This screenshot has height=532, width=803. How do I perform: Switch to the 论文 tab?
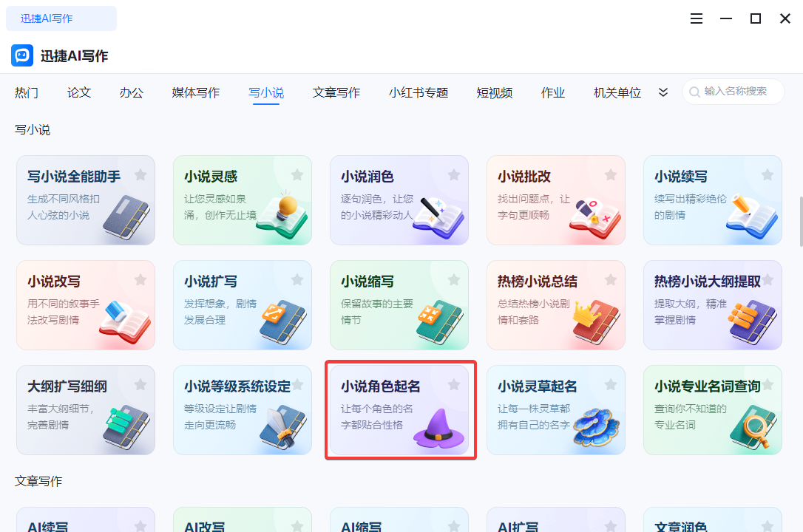78,92
